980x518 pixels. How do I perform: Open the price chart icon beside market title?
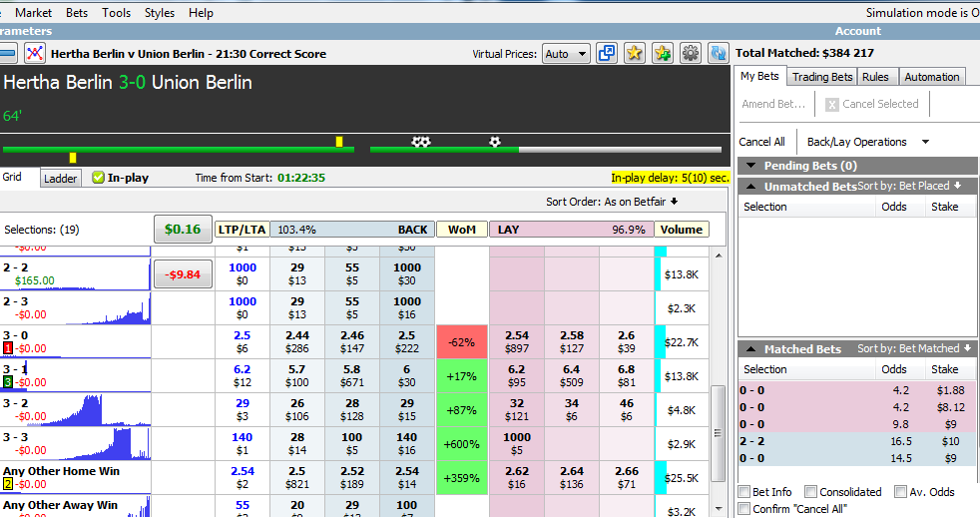[x=34, y=53]
